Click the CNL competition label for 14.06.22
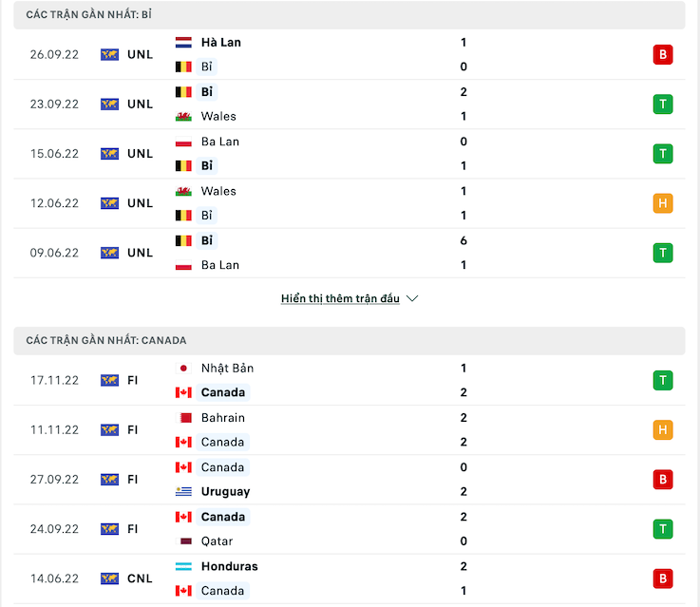The image size is (700, 607). tap(140, 579)
